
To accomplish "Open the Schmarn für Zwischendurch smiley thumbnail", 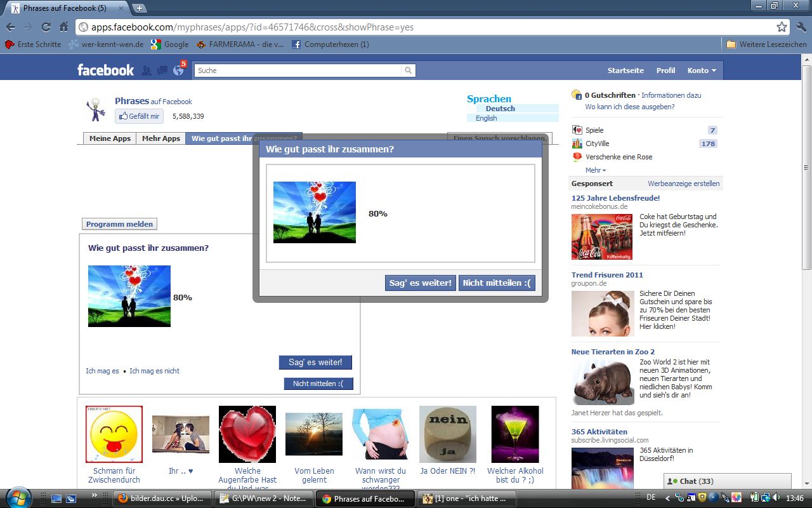I will point(114,434).
